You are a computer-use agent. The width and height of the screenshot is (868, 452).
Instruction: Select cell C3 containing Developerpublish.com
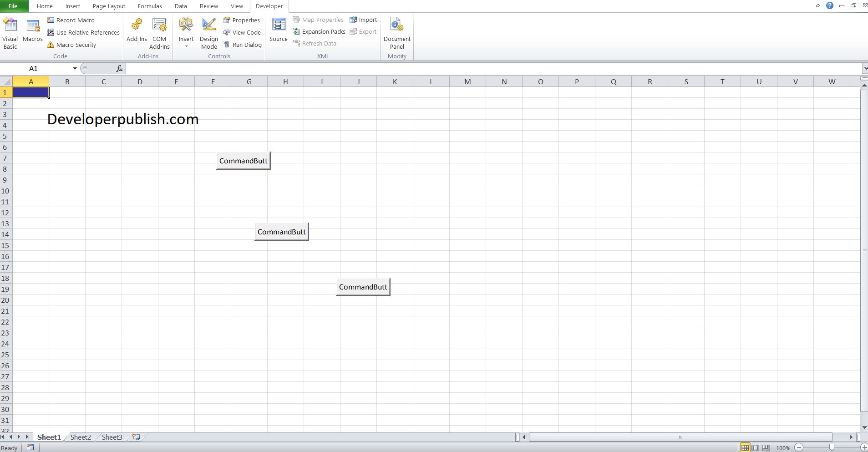pyautogui.click(x=103, y=114)
